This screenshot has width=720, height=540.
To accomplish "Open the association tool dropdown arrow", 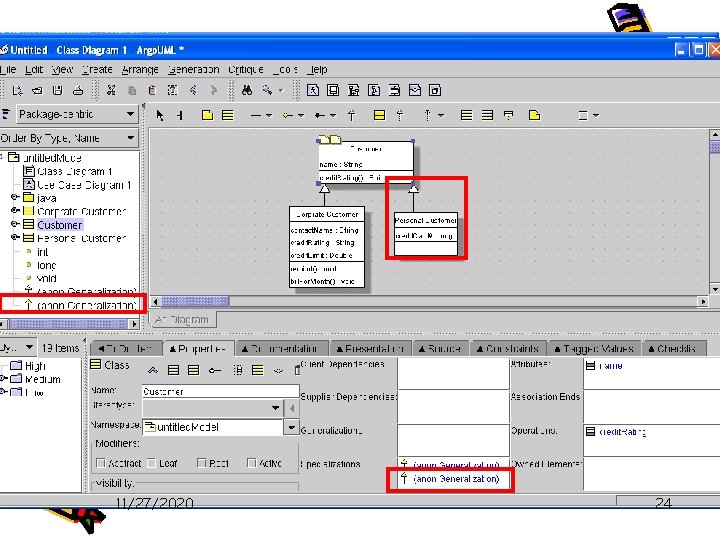I will click(269, 115).
